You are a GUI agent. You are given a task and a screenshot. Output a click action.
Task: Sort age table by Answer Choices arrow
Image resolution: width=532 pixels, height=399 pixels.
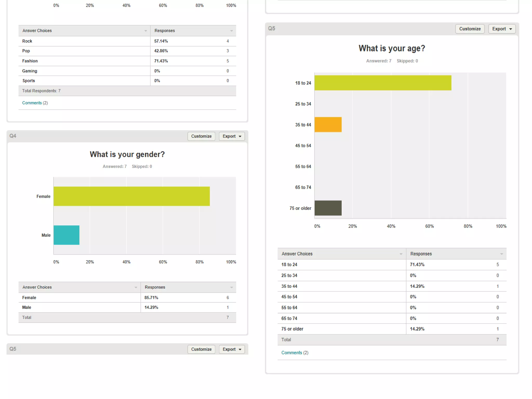tap(401, 254)
